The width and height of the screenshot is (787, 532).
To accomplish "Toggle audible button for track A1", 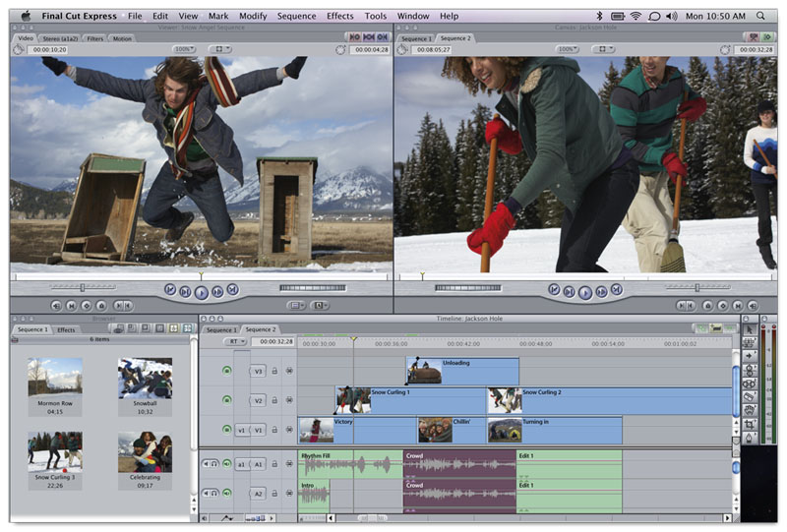I will pyautogui.click(x=227, y=463).
